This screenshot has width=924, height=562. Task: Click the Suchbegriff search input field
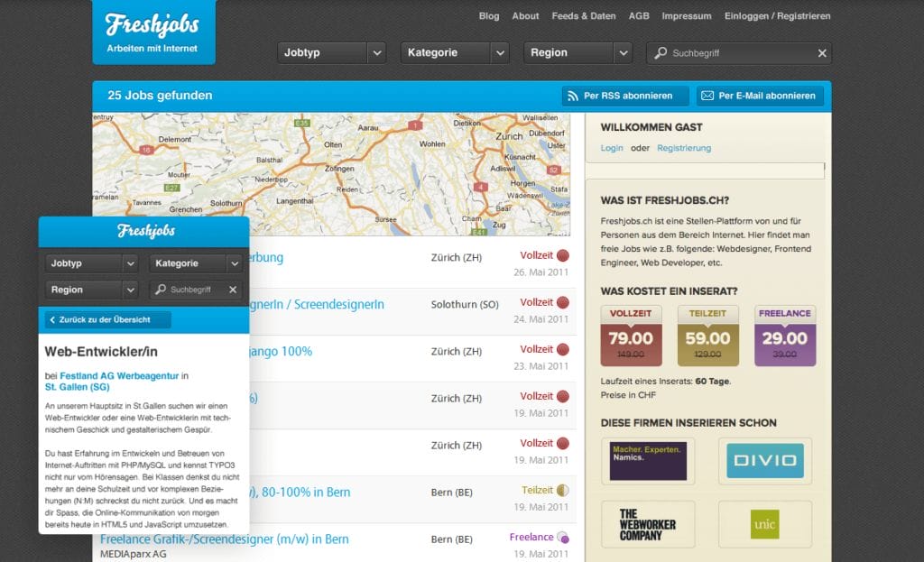[740, 53]
